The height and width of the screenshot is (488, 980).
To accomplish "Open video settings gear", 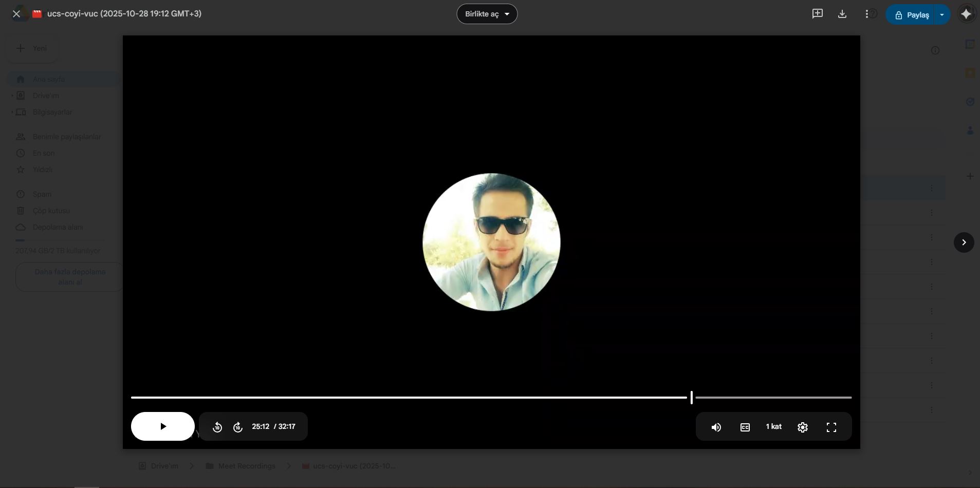I will coord(803,427).
